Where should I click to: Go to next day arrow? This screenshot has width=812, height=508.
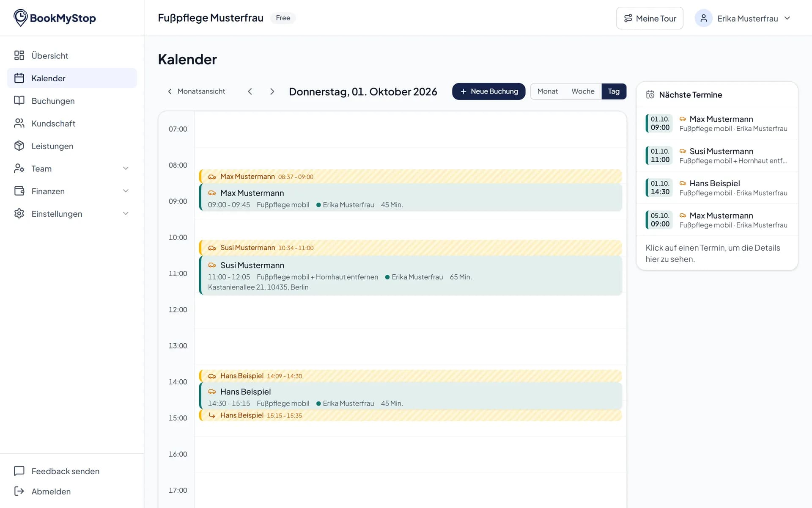point(272,91)
